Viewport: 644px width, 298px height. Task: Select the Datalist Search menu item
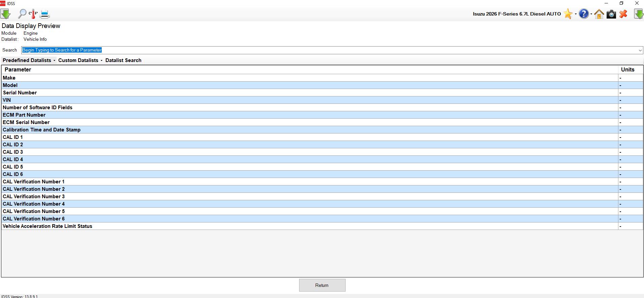coord(123,60)
